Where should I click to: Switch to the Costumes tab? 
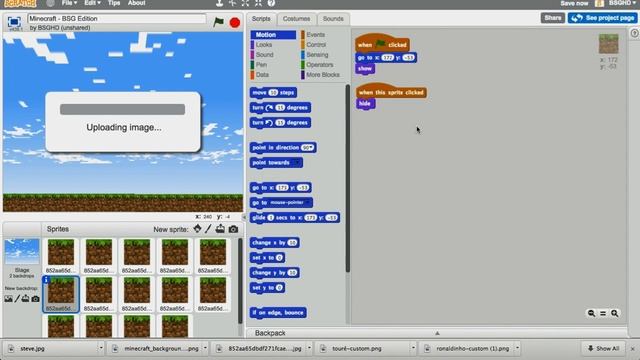tap(296, 19)
